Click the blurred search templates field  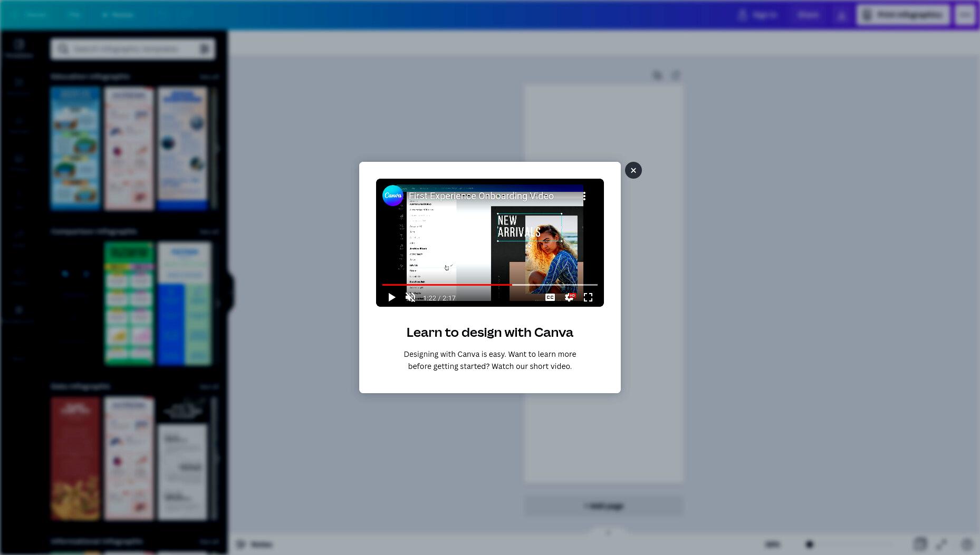(133, 49)
